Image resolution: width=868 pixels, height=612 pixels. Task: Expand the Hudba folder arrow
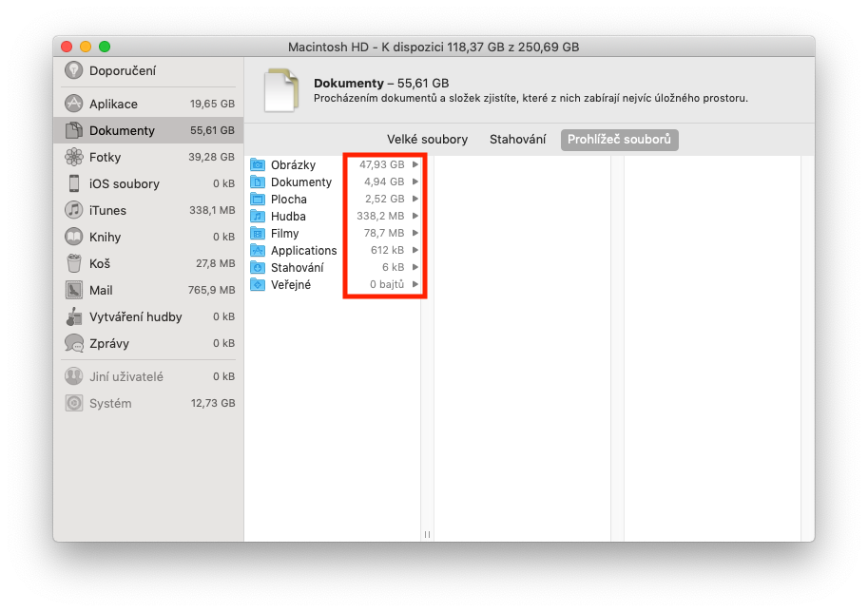415,216
